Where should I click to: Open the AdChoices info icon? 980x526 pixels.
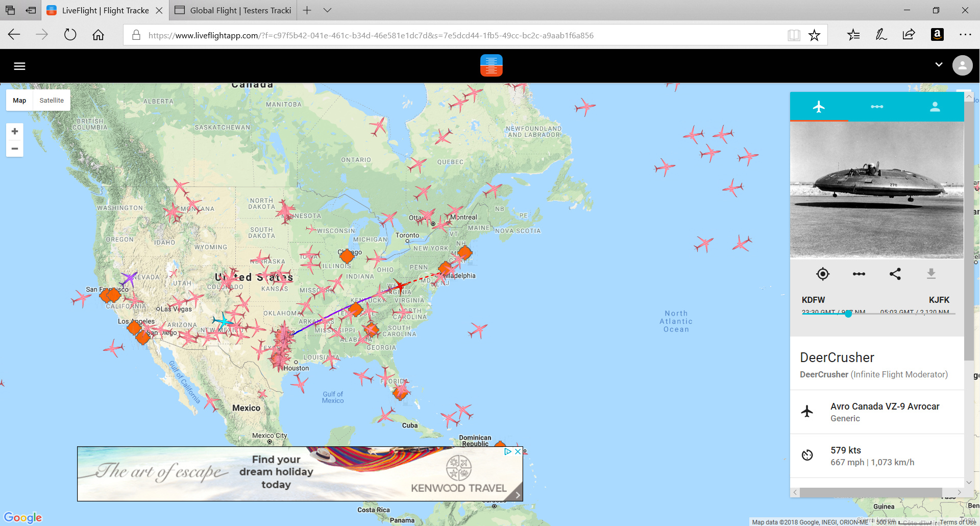[508, 451]
